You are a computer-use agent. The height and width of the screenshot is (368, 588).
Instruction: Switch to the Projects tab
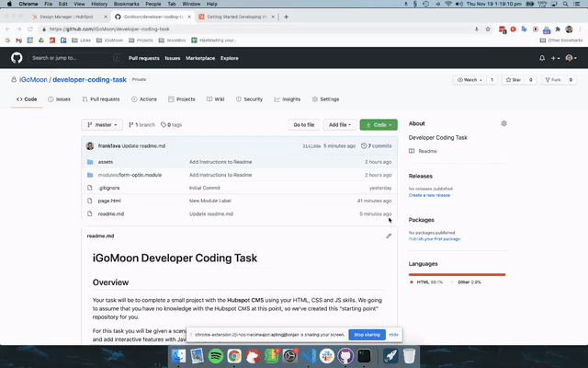[182, 99]
